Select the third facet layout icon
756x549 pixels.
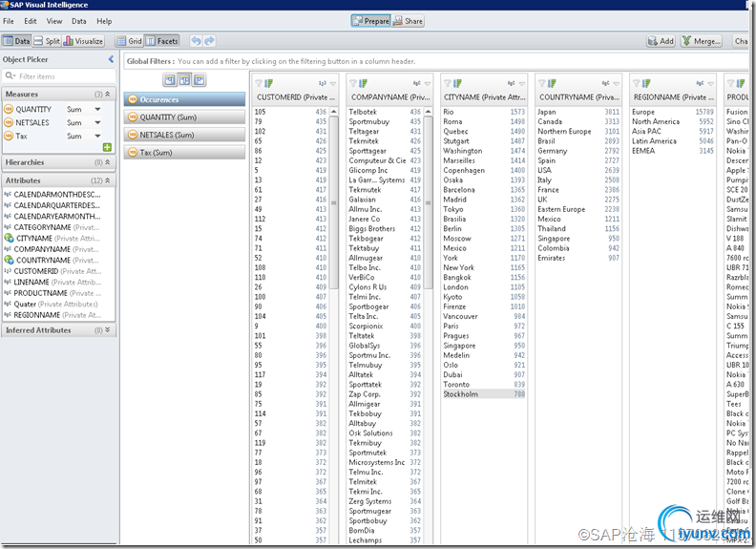(x=199, y=80)
